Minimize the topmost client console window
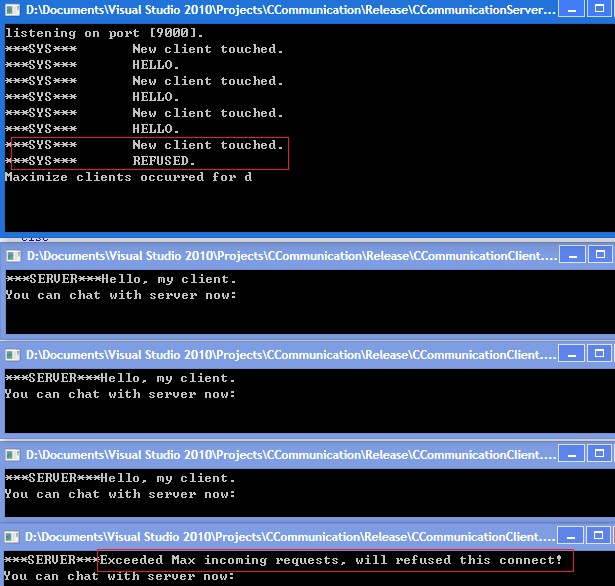 pos(573,255)
